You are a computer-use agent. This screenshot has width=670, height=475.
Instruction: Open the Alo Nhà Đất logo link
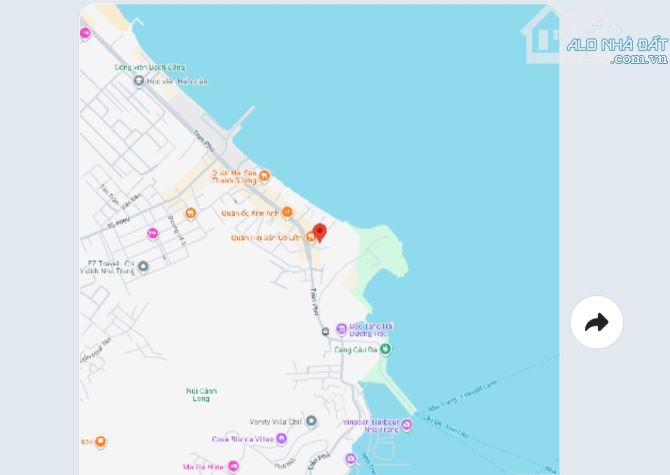(595, 38)
